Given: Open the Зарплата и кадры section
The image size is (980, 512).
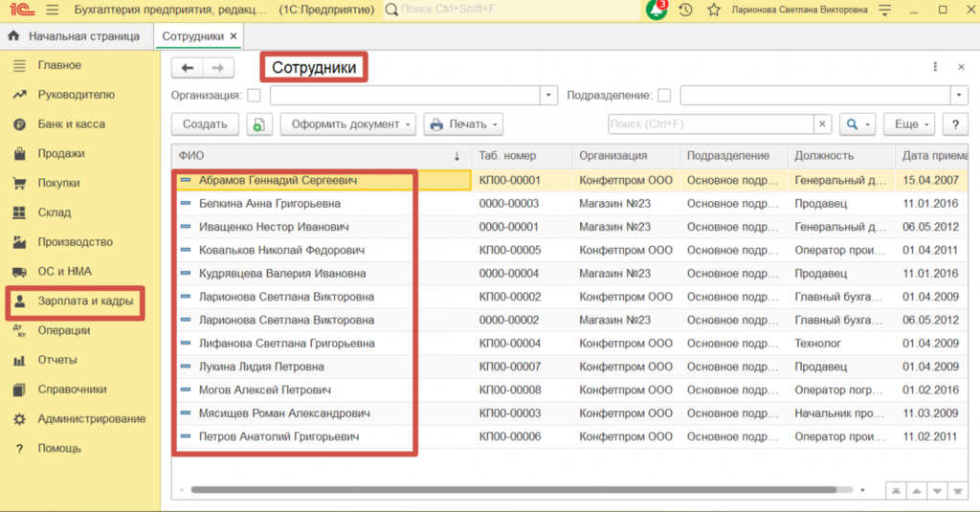Looking at the screenshot, I should [x=76, y=301].
